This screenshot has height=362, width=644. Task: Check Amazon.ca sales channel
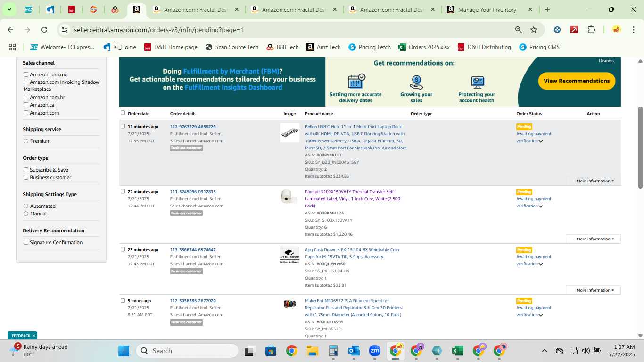26,105
